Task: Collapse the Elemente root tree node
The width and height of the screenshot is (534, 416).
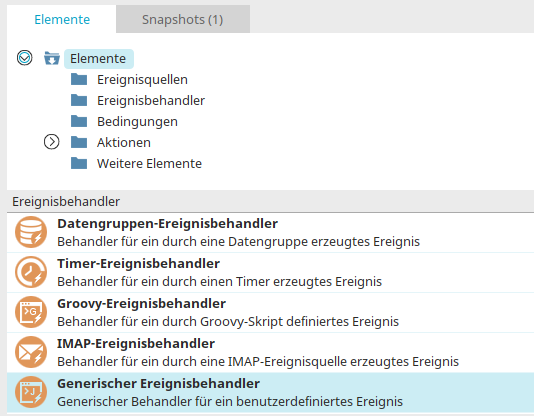Action: point(25,58)
